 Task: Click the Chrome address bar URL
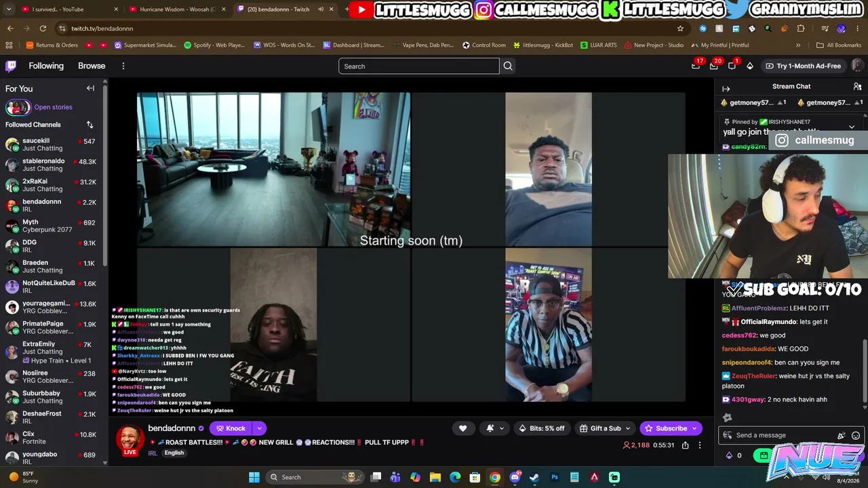pyautogui.click(x=102, y=28)
